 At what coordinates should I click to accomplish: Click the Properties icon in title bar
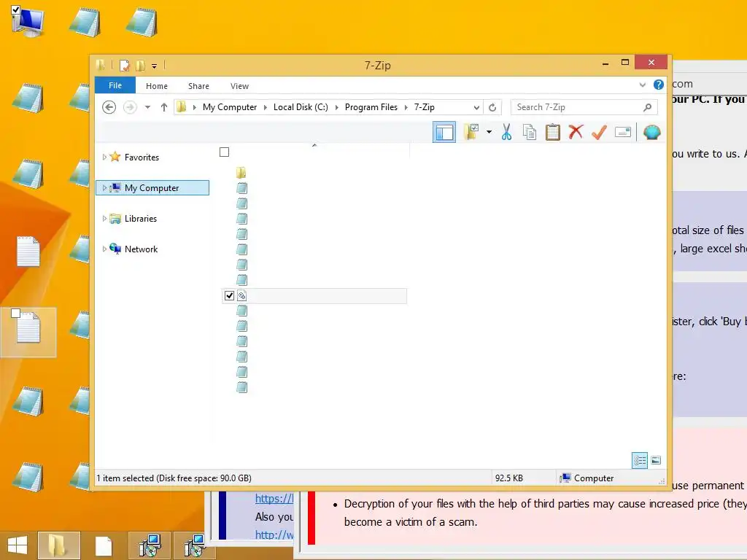point(124,65)
